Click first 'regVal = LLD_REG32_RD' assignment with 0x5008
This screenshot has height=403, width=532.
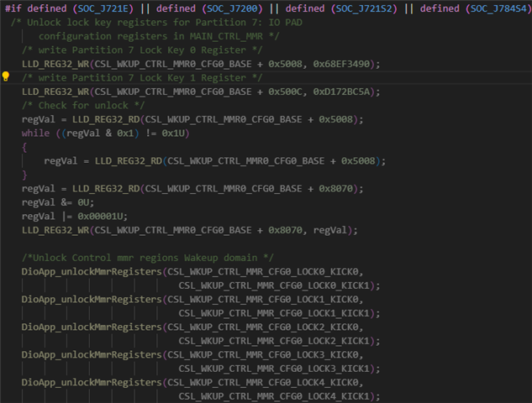(192, 119)
